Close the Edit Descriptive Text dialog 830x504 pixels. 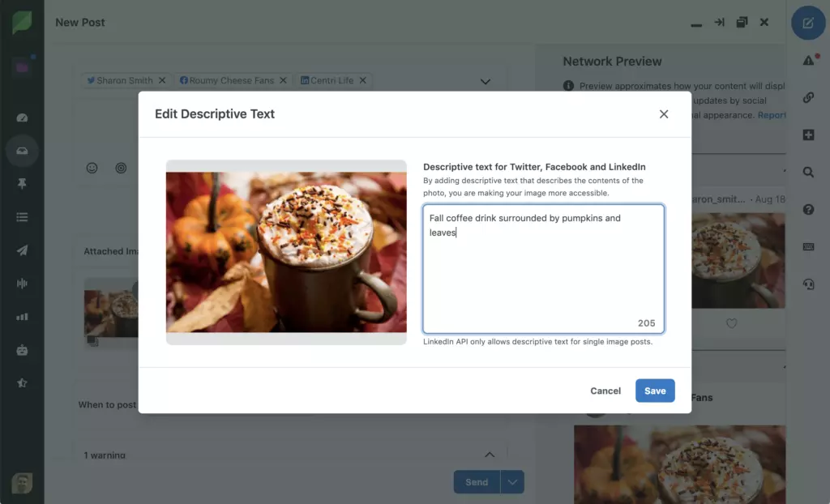click(x=664, y=114)
